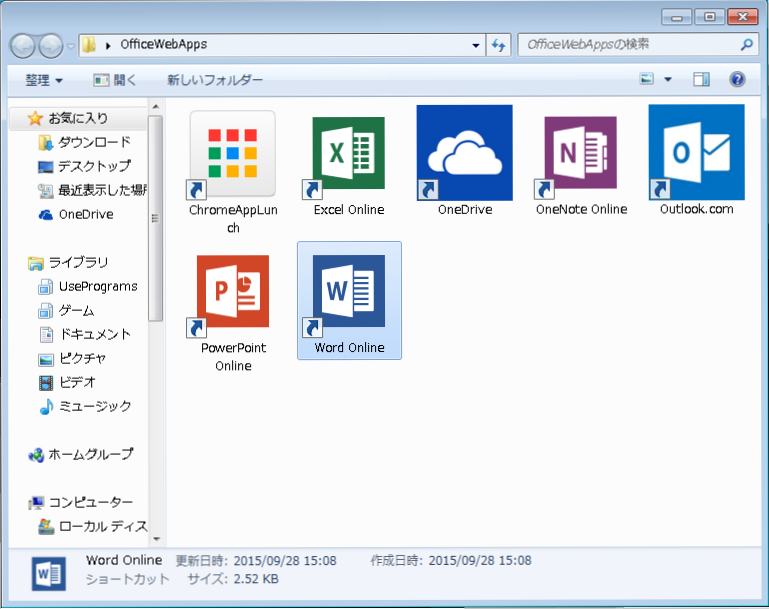769x609 pixels.
Task: Click OfficeWebApps in the address bar
Action: point(164,45)
